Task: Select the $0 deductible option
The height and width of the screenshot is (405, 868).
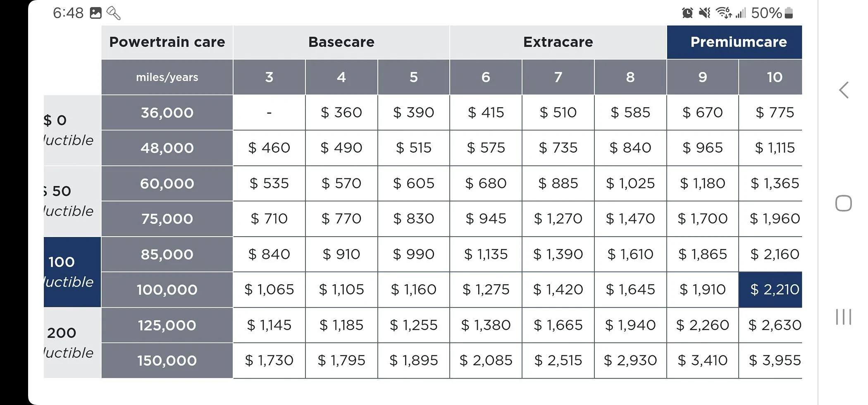Action: (x=72, y=130)
